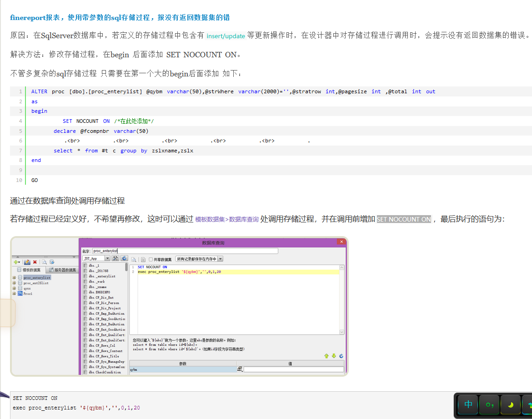Screen dimensions: 532x419
Task: Click the database connection icon in left panel toolbar
Action: (52, 262)
